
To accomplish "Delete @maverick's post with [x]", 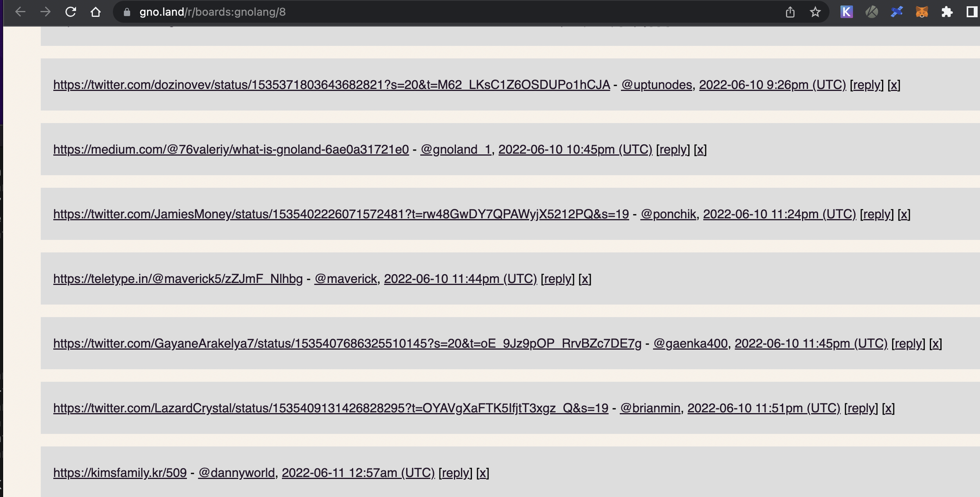I will coord(584,279).
